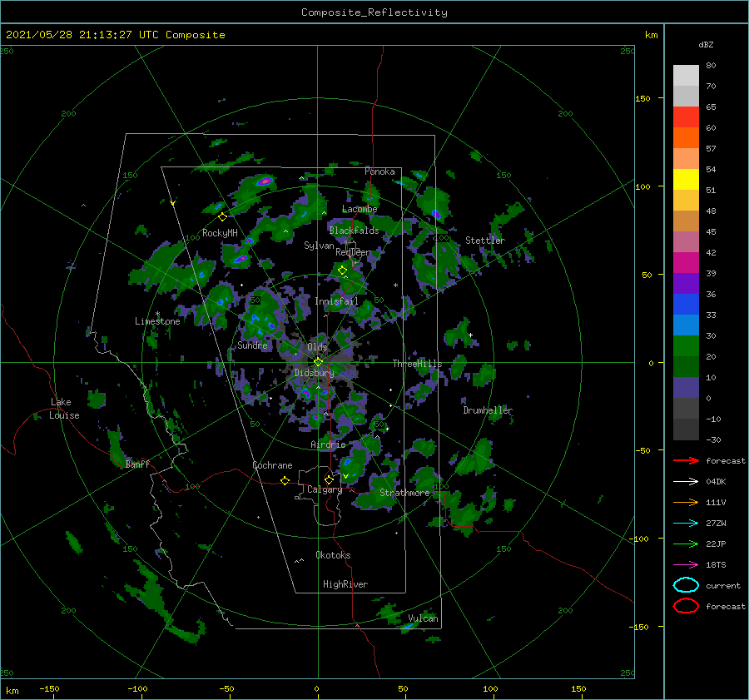The image size is (749, 700).
Task: Click the 'RockyMH' label on the map
Action: tap(220, 233)
